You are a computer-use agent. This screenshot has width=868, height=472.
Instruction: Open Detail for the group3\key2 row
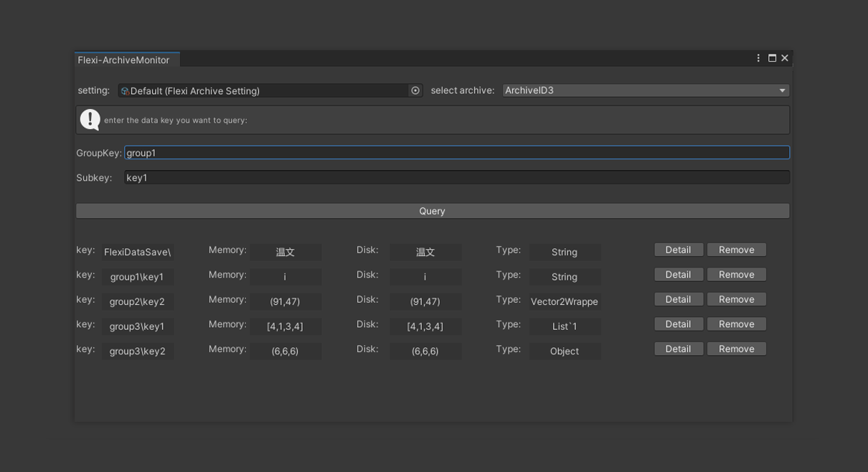click(x=678, y=349)
